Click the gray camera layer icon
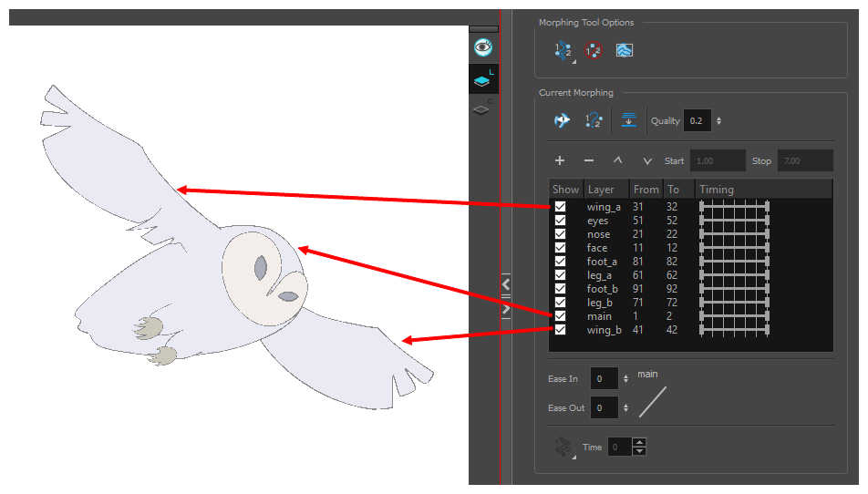 click(x=481, y=108)
